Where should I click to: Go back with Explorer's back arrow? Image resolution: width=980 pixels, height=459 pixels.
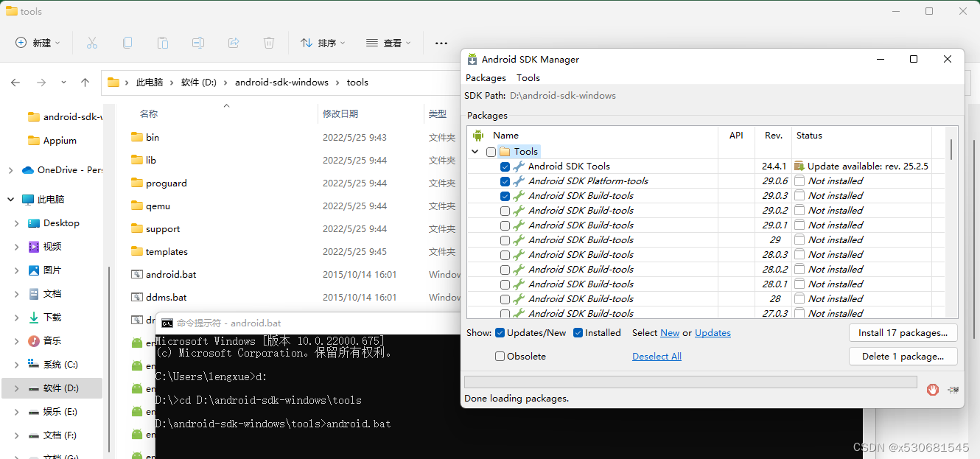(15, 83)
